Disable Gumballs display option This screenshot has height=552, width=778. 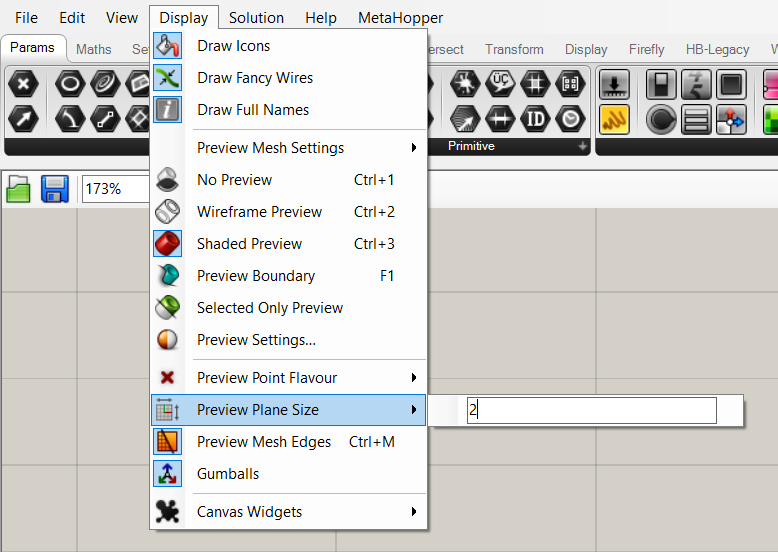coord(228,474)
